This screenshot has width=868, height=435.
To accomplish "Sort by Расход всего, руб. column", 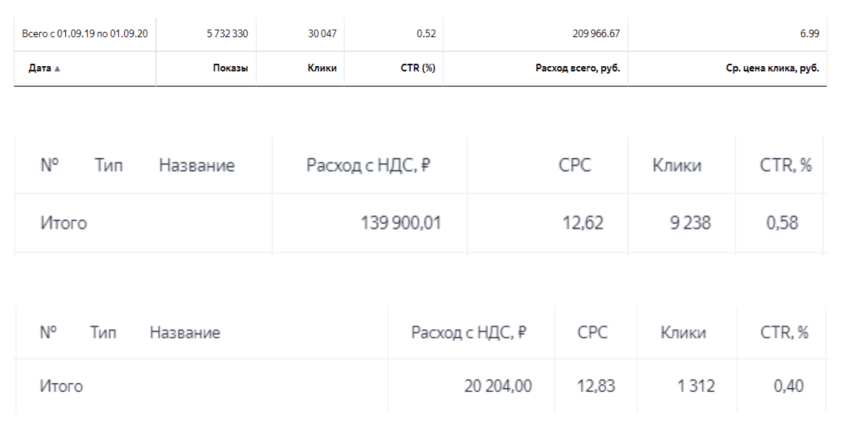I will point(577,69).
